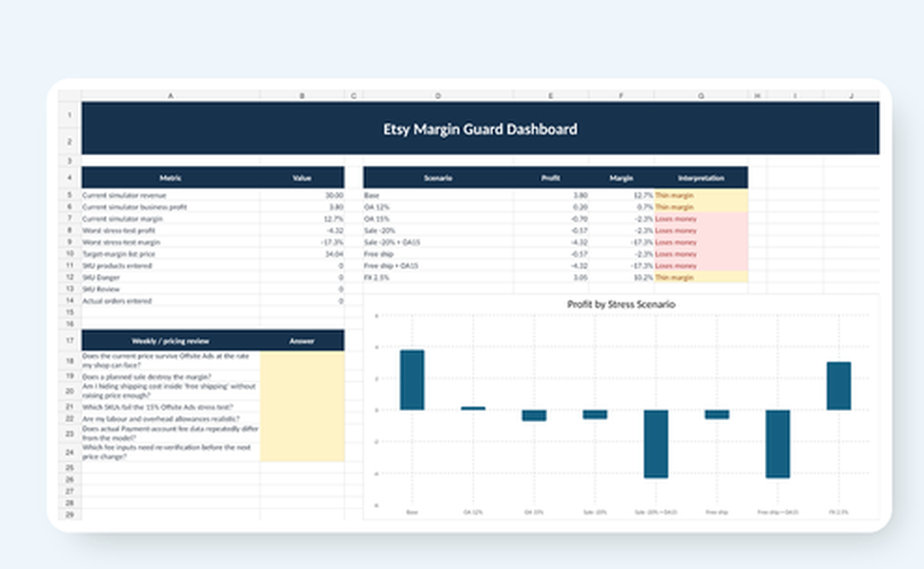Click the Sale -20% + OA15 chart bar
924x569 pixels.
656,444
